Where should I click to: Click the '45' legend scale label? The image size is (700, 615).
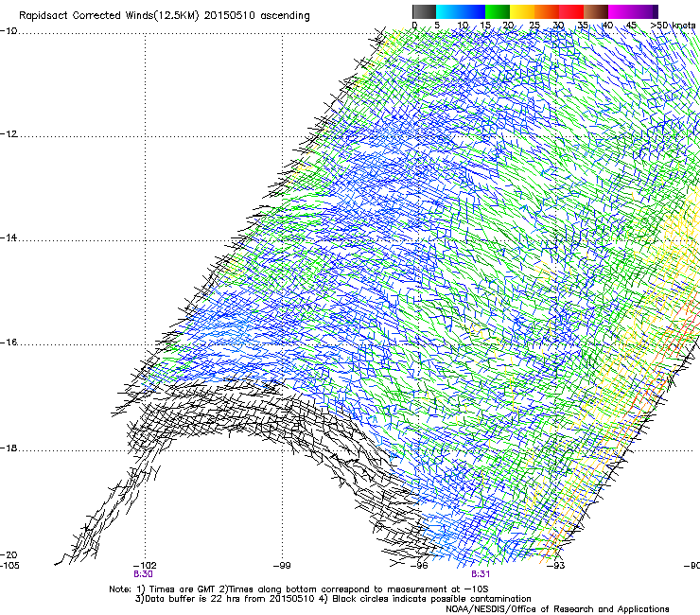[631, 26]
